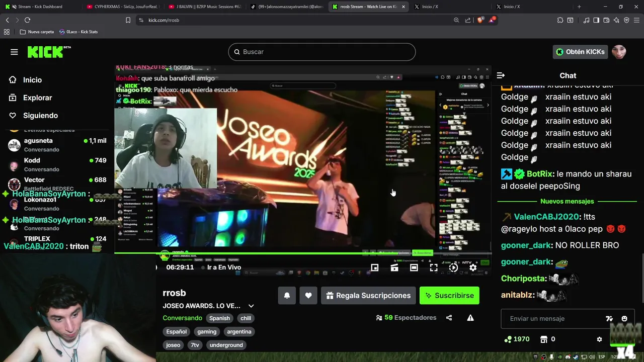The width and height of the screenshot is (644, 362).
Task: Close the rrosb Stream browser tab
Action: tap(403, 7)
